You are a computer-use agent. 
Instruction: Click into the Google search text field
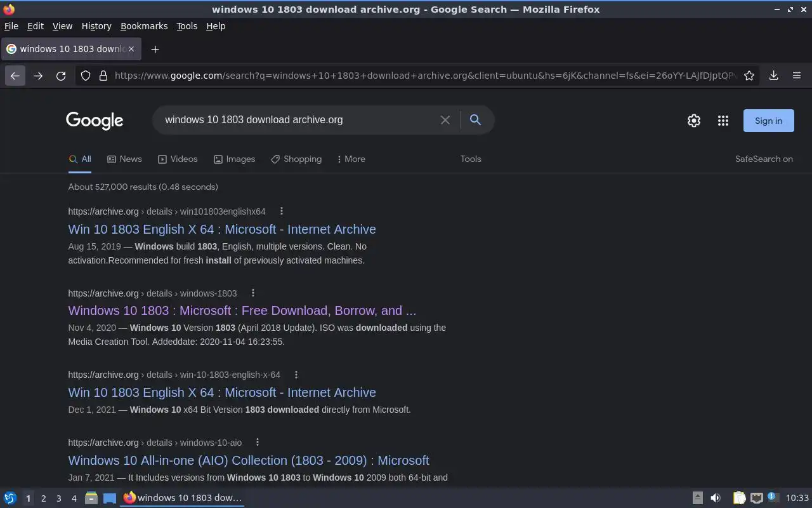[298, 120]
